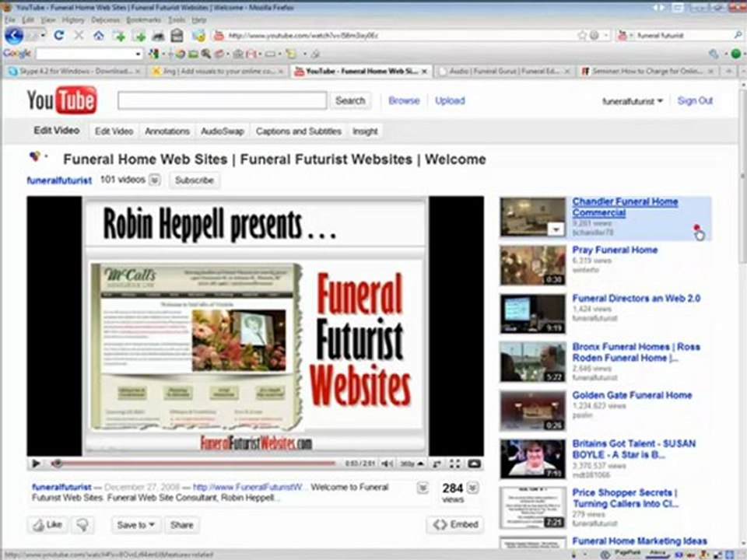Enter fullscreen with the player fullscreen icon
Viewport: 747px width, 560px height.
click(x=455, y=464)
